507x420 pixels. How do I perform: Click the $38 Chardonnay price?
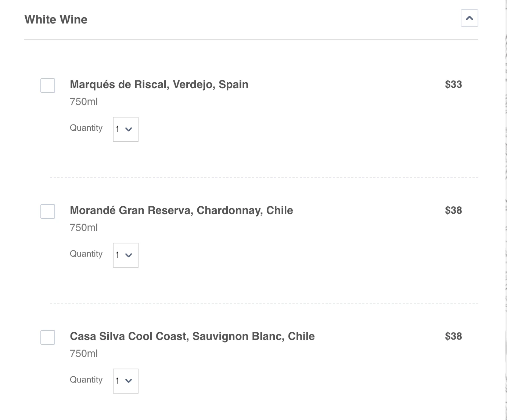point(454,210)
